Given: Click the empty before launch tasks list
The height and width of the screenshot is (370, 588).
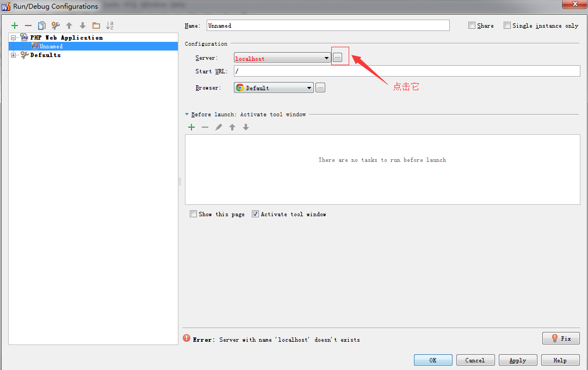Looking at the screenshot, I should (382, 170).
